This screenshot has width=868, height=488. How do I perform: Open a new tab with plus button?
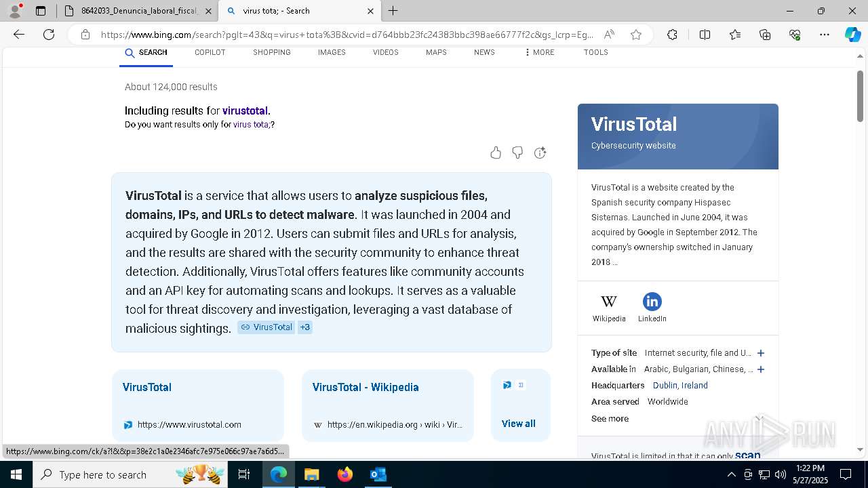[393, 11]
